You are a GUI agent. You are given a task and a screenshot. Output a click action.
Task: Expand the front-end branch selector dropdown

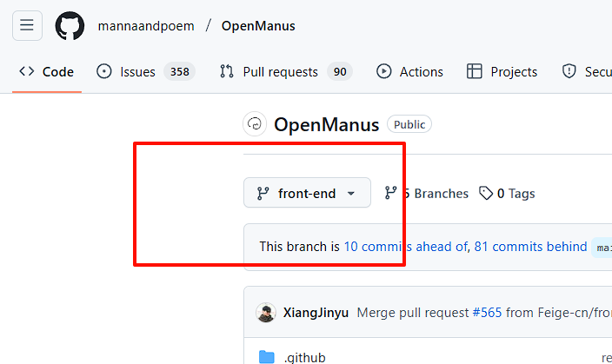click(x=307, y=193)
